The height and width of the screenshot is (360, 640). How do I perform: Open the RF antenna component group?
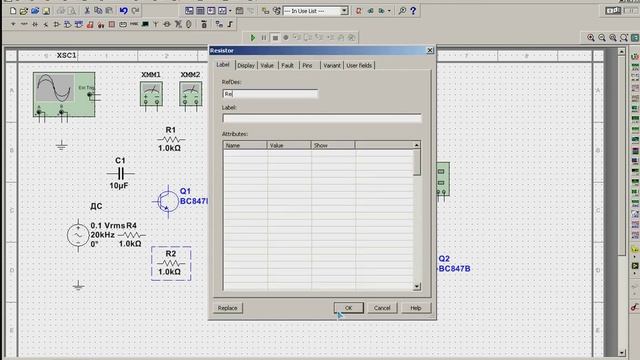click(156, 24)
